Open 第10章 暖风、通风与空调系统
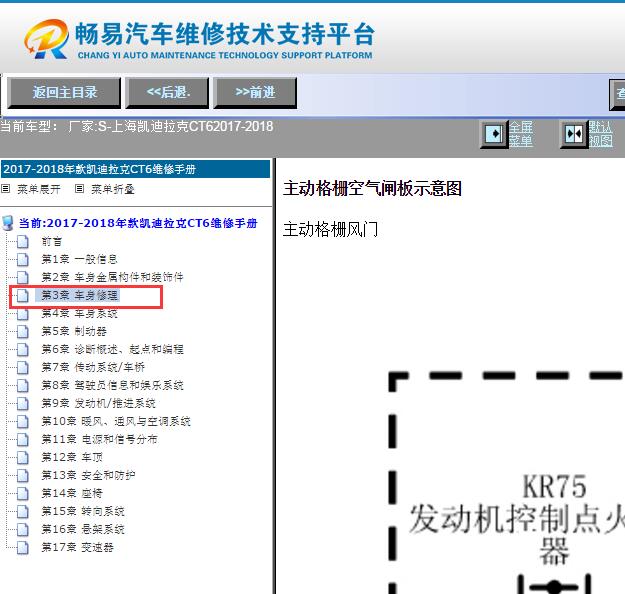Screen dimensions: 625x594 (x=116, y=421)
